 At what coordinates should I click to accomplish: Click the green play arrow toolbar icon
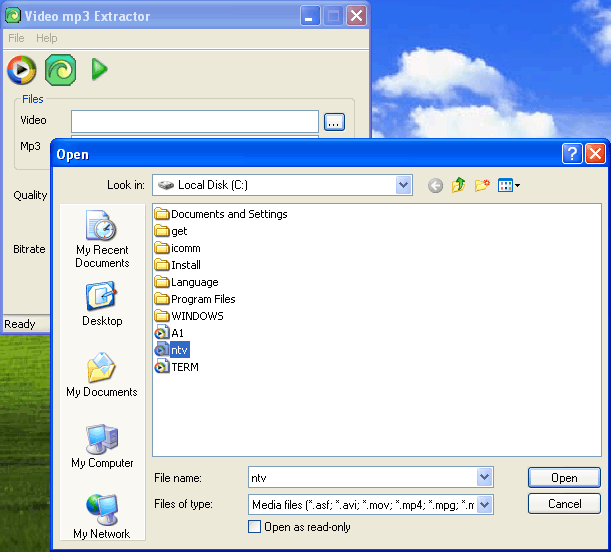coord(99,69)
